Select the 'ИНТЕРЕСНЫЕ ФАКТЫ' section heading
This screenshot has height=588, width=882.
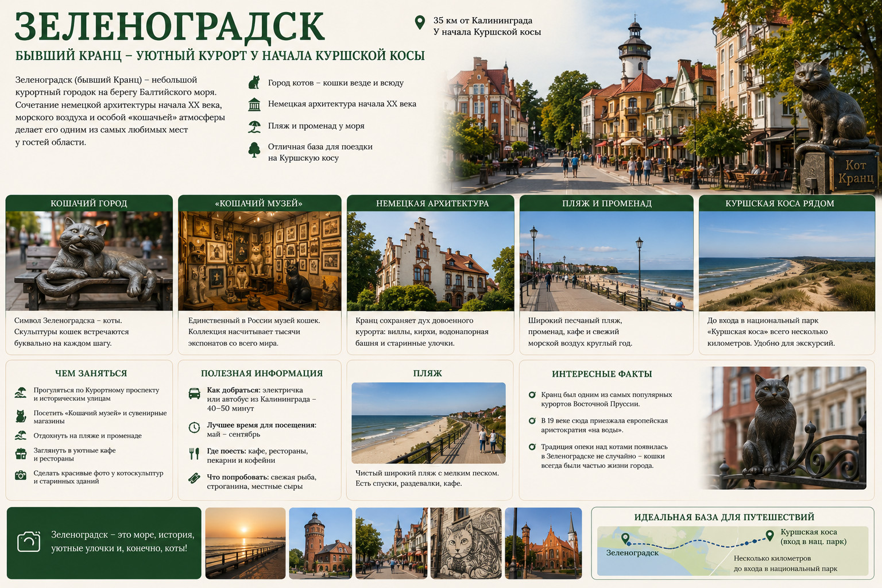[602, 374]
